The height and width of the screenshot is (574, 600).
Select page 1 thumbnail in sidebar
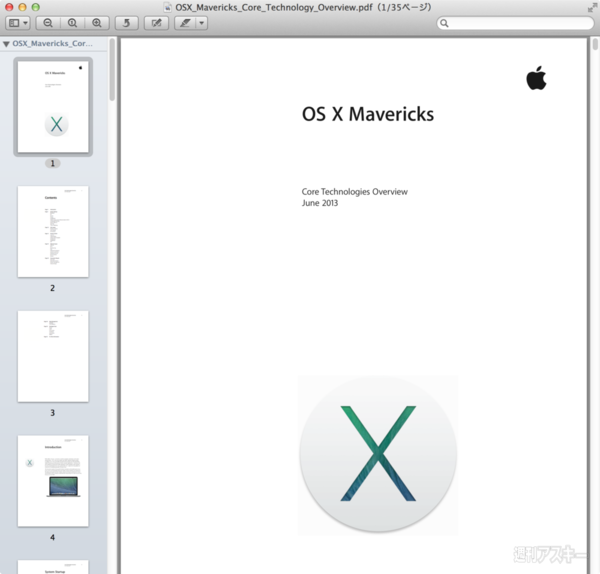tap(53, 107)
